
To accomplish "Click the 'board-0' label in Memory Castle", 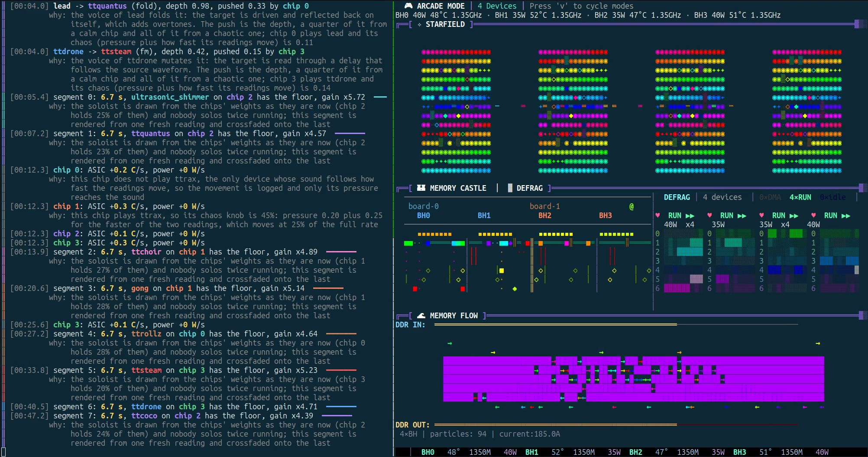I will coord(424,206).
